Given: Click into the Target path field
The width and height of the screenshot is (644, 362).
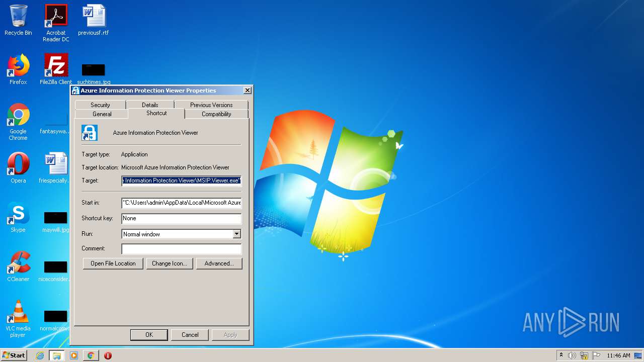Looking at the screenshot, I should (x=182, y=180).
